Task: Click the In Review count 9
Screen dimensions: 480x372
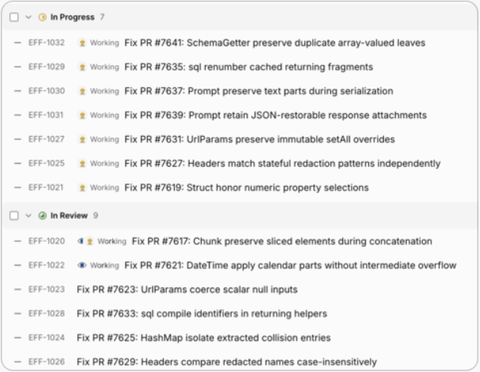Action: tap(96, 216)
